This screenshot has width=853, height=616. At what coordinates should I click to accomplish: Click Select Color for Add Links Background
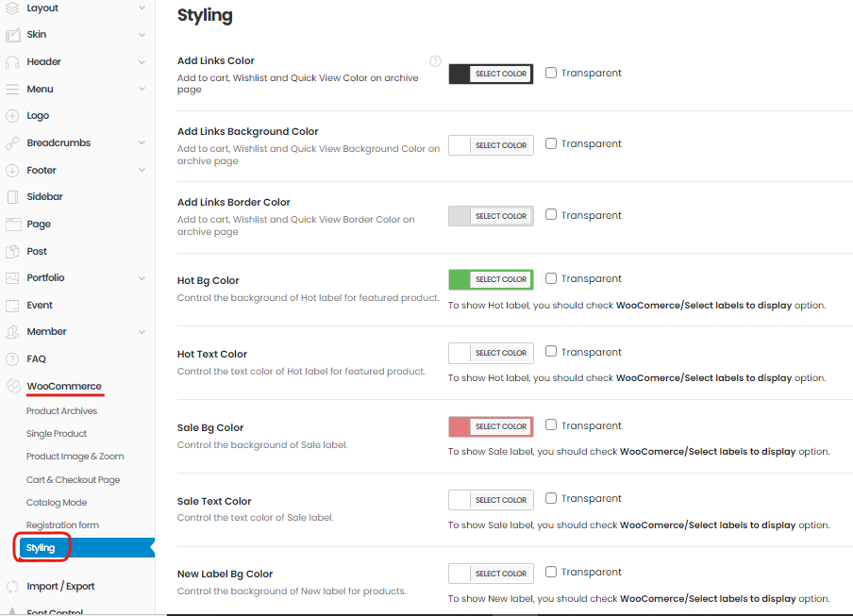coord(501,145)
